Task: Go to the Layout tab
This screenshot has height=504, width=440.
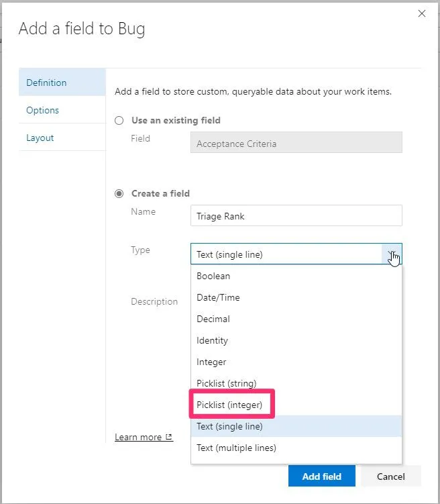Action: click(x=40, y=138)
